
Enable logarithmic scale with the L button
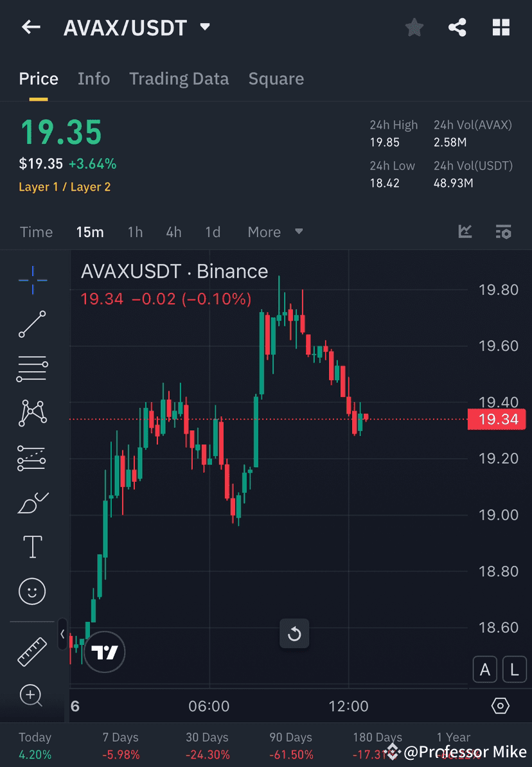(514, 669)
